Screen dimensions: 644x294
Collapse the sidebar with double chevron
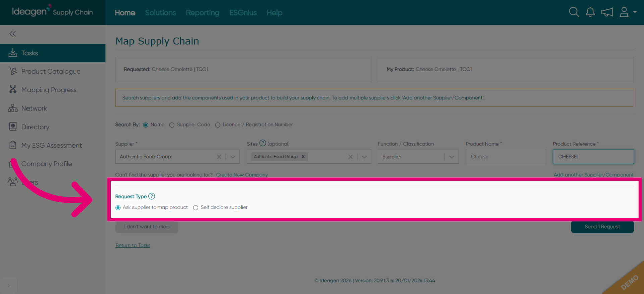[13, 34]
